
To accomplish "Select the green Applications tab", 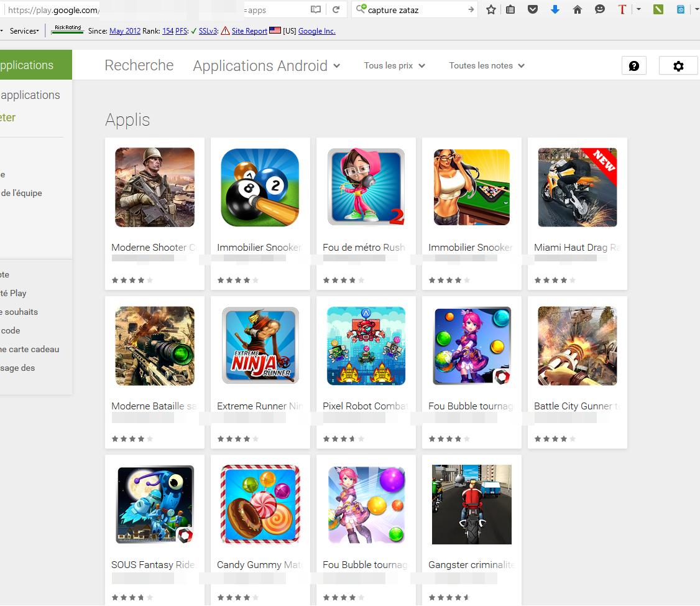I will (35, 65).
